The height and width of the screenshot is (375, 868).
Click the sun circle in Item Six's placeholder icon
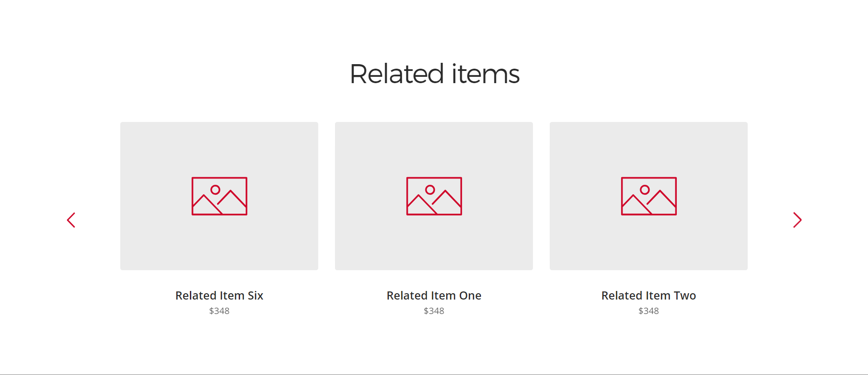click(x=216, y=190)
